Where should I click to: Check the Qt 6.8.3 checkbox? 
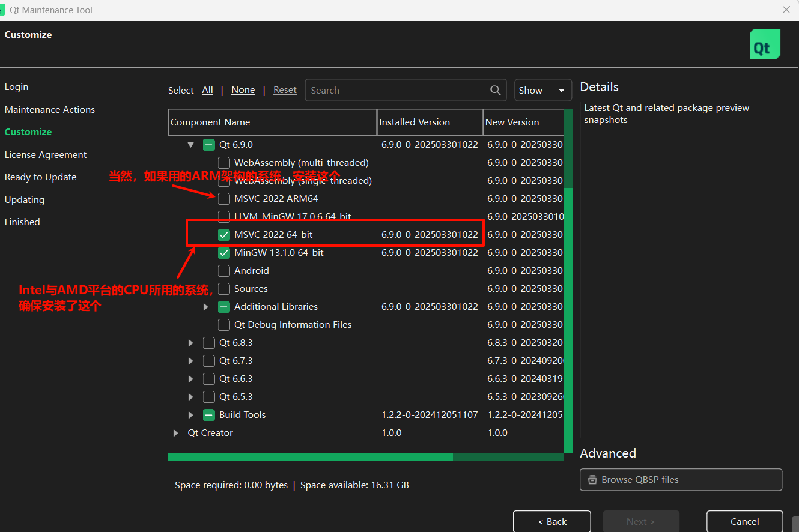coord(209,343)
